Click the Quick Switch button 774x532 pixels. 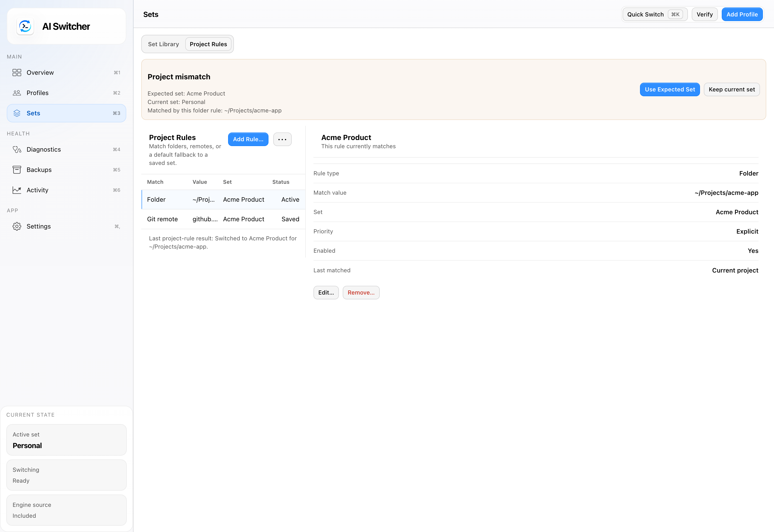[x=655, y=14]
